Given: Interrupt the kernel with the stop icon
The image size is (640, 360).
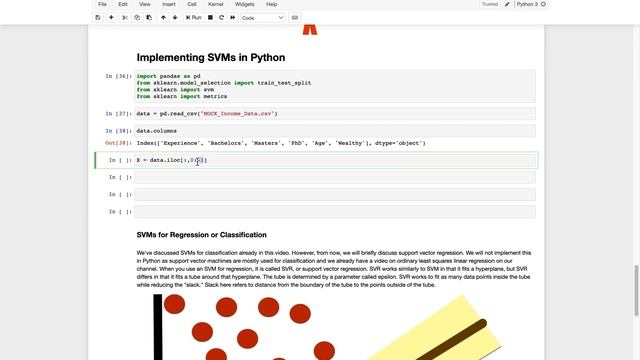Looking at the screenshot, I should (x=210, y=18).
